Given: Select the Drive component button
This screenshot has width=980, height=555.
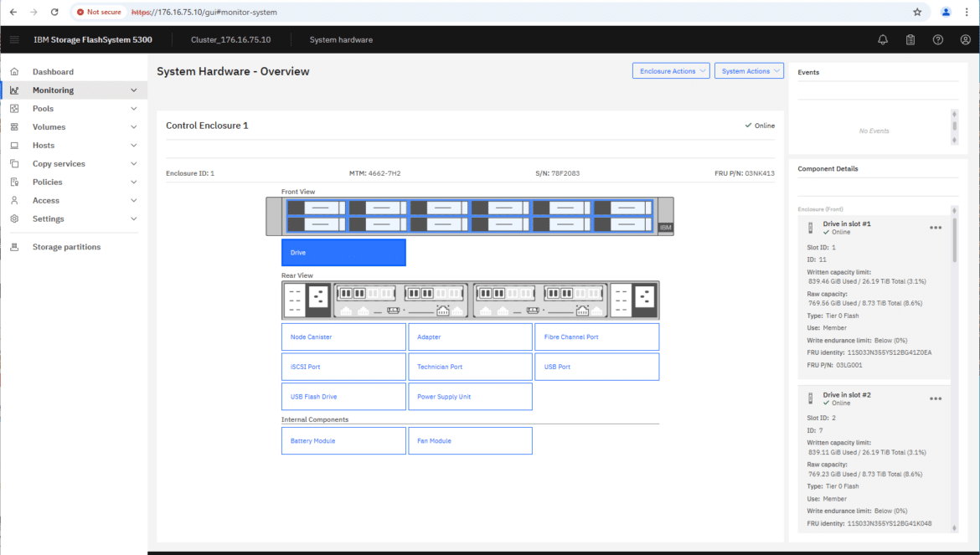Looking at the screenshot, I should 343,253.
